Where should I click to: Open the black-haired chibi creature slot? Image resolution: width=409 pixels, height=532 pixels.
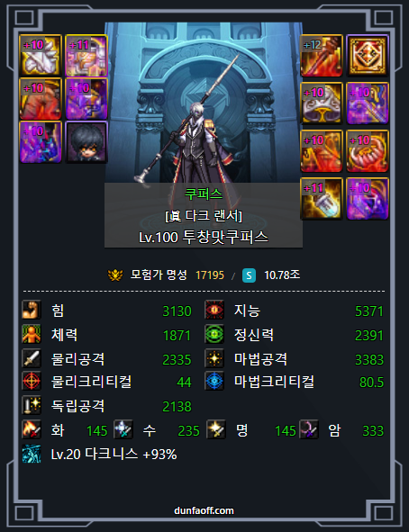coord(86,142)
